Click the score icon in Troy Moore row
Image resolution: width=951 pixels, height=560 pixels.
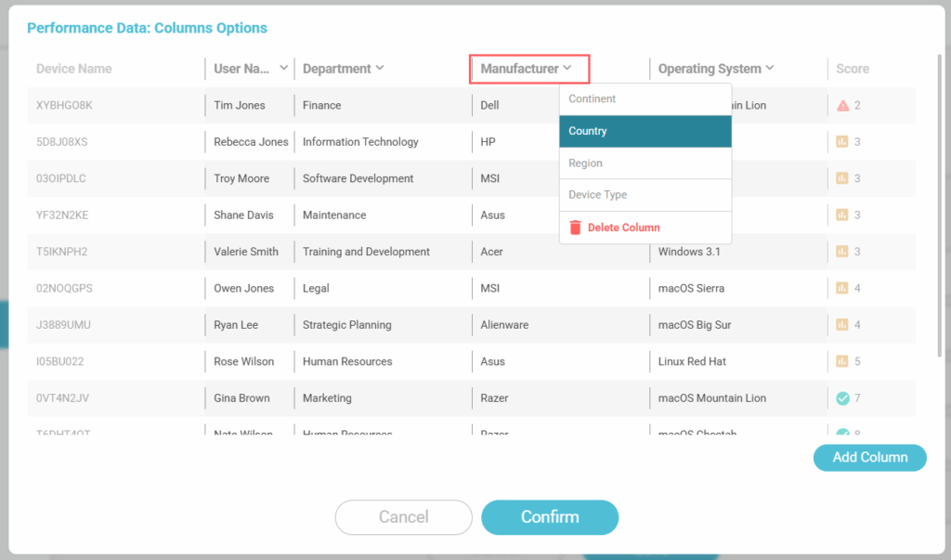coord(842,178)
